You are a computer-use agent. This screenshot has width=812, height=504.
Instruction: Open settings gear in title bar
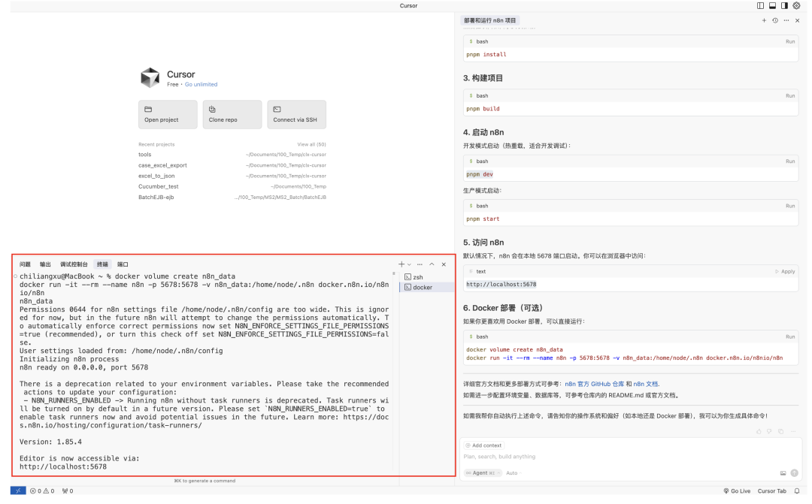tap(796, 6)
